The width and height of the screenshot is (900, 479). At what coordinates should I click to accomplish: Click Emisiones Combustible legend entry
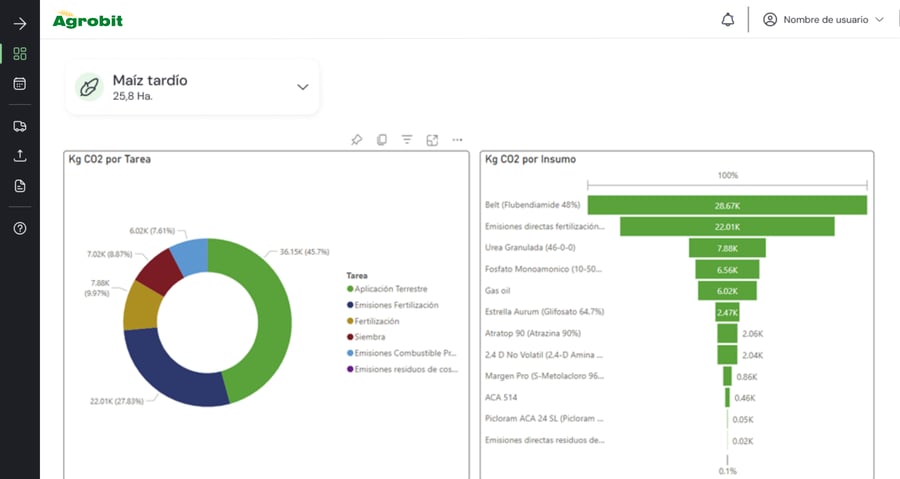[x=402, y=353]
